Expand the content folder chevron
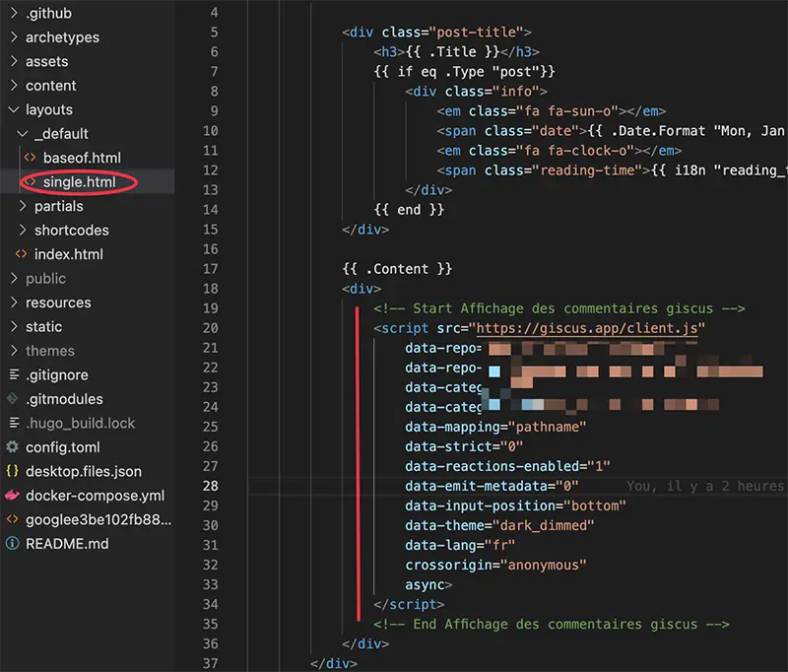 click(x=14, y=85)
